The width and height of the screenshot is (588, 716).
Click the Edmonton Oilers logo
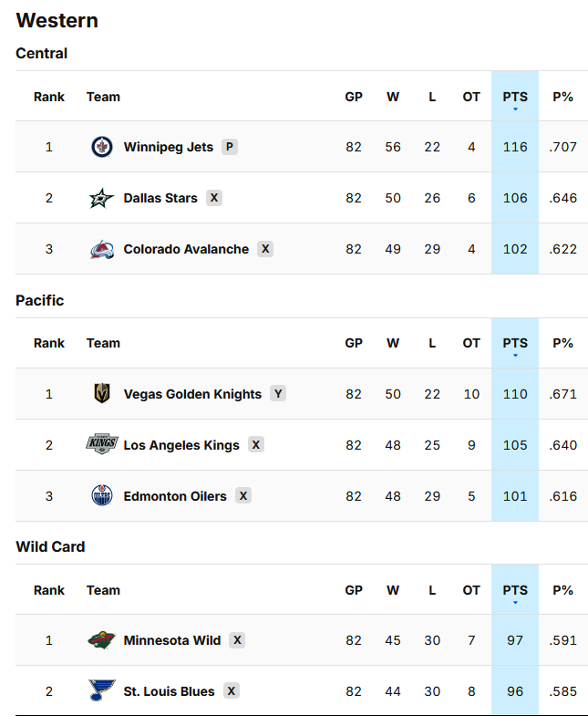(102, 496)
